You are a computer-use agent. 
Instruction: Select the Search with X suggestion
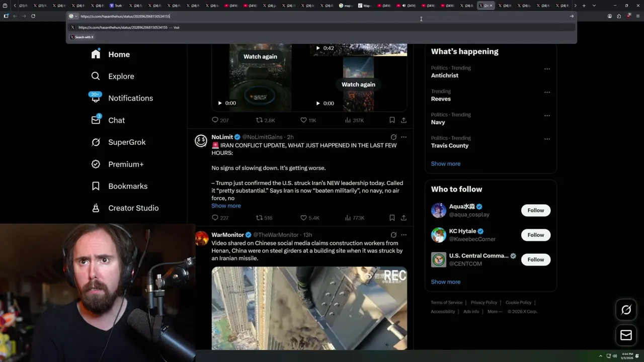[83, 37]
